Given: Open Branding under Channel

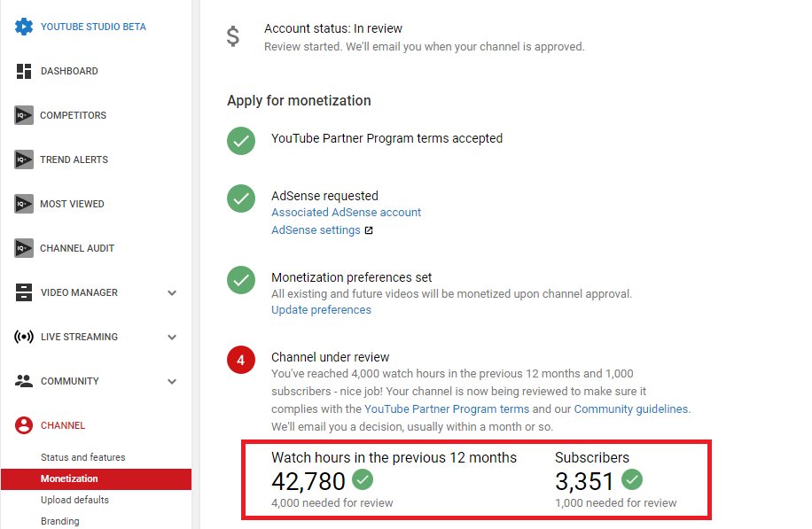Looking at the screenshot, I should coord(60,521).
